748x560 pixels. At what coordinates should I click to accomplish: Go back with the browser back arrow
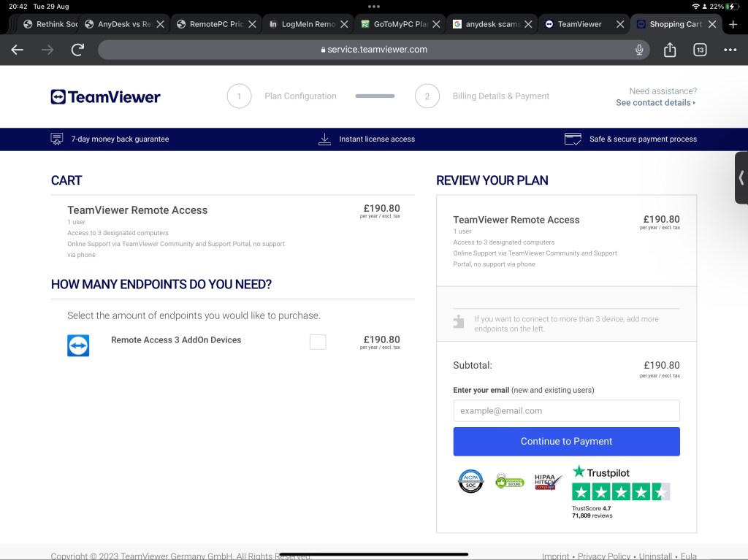(x=18, y=50)
